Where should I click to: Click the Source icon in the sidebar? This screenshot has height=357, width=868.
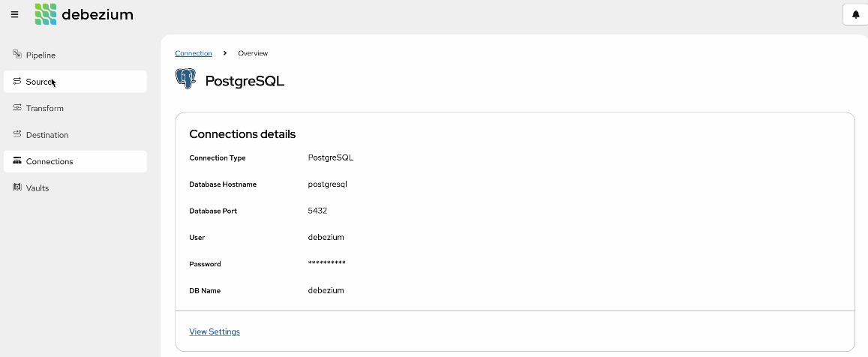click(17, 81)
